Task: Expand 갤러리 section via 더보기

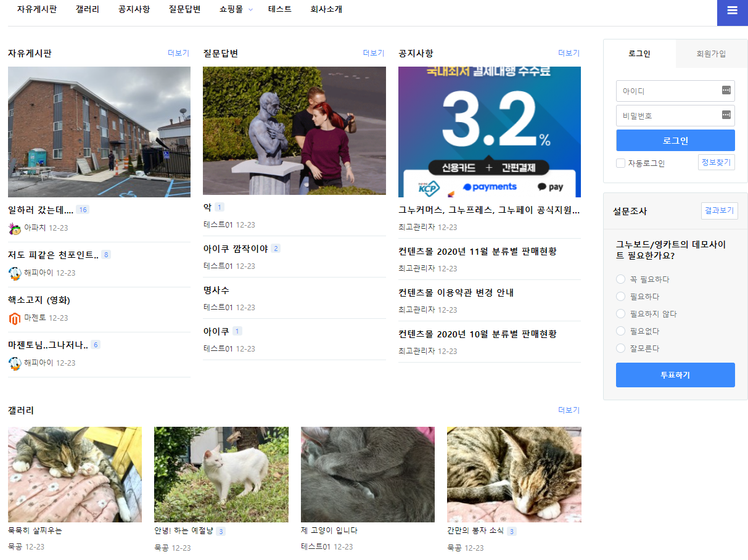Action: (569, 410)
